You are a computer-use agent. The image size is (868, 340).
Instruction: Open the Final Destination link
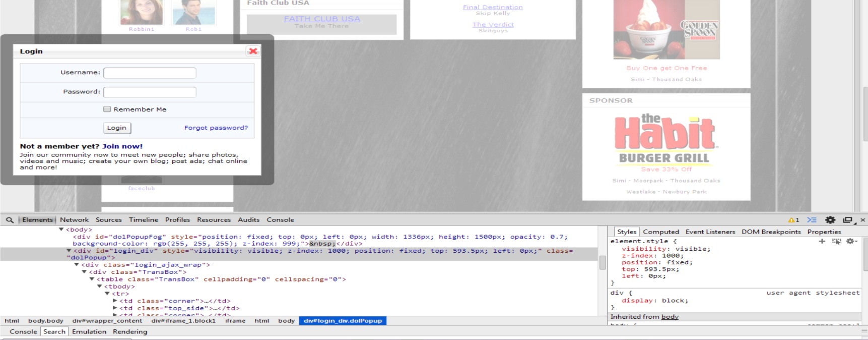click(493, 7)
